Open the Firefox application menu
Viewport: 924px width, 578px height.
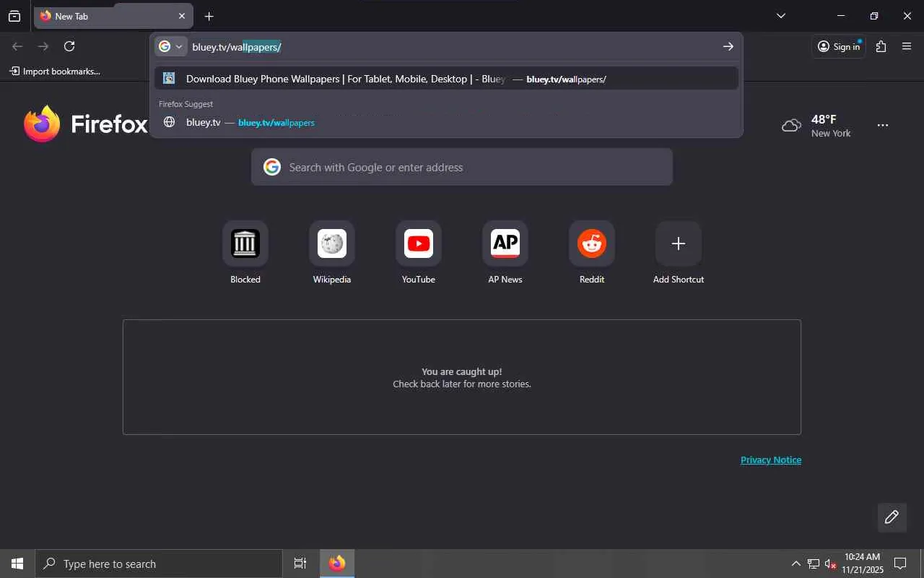click(907, 46)
